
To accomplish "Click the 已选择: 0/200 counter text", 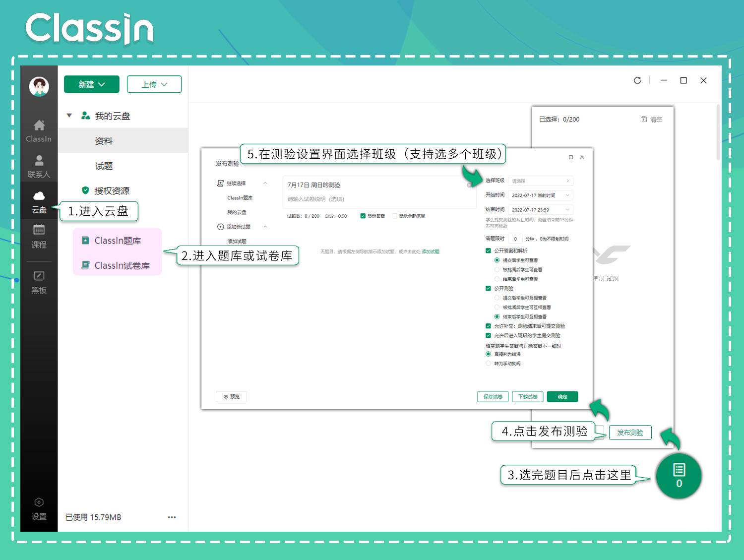I will coord(559,119).
